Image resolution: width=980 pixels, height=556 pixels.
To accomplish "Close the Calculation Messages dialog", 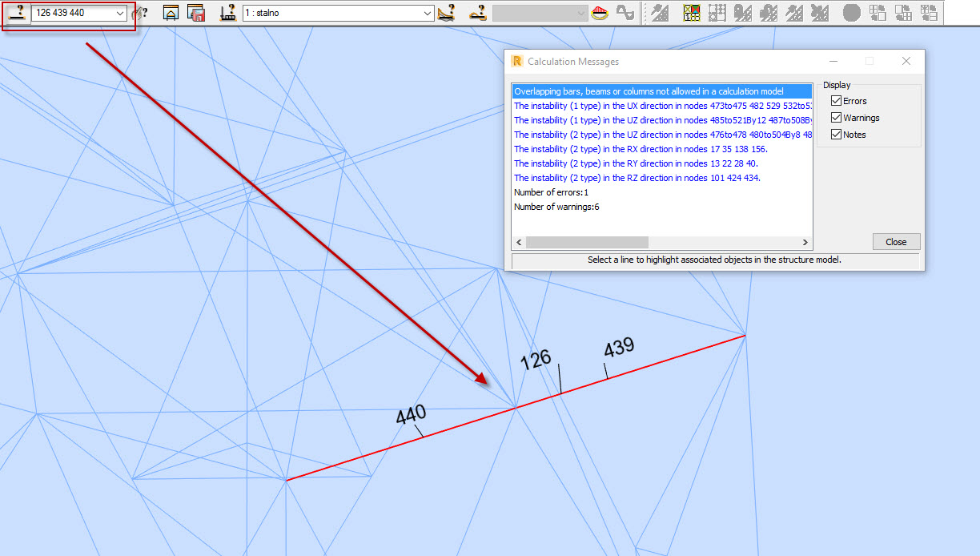I will pyautogui.click(x=896, y=241).
